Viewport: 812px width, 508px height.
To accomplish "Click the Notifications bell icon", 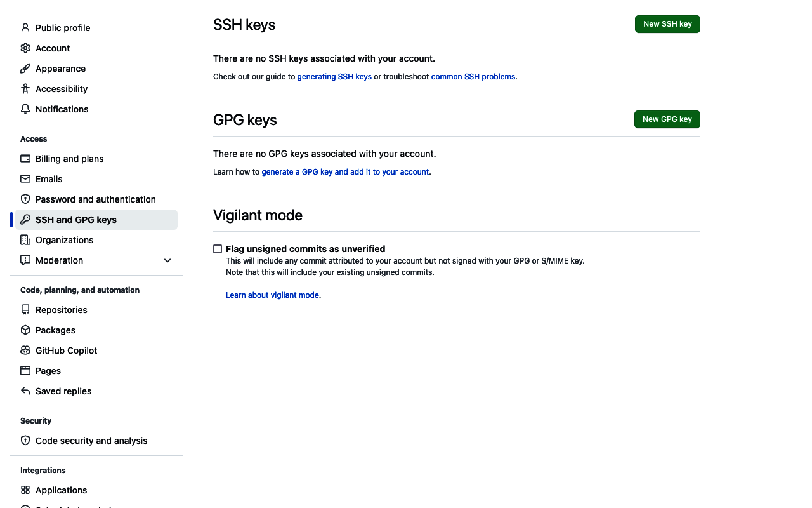I will pyautogui.click(x=25, y=109).
